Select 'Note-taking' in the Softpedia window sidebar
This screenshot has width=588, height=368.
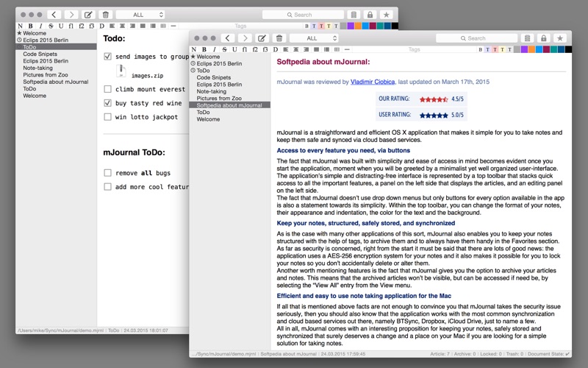212,91
